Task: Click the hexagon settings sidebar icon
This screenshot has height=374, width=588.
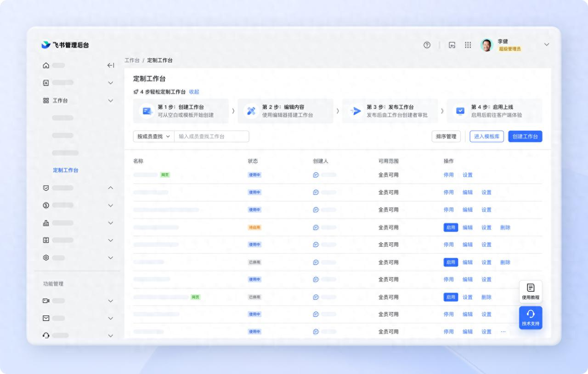Action: pyautogui.click(x=46, y=258)
